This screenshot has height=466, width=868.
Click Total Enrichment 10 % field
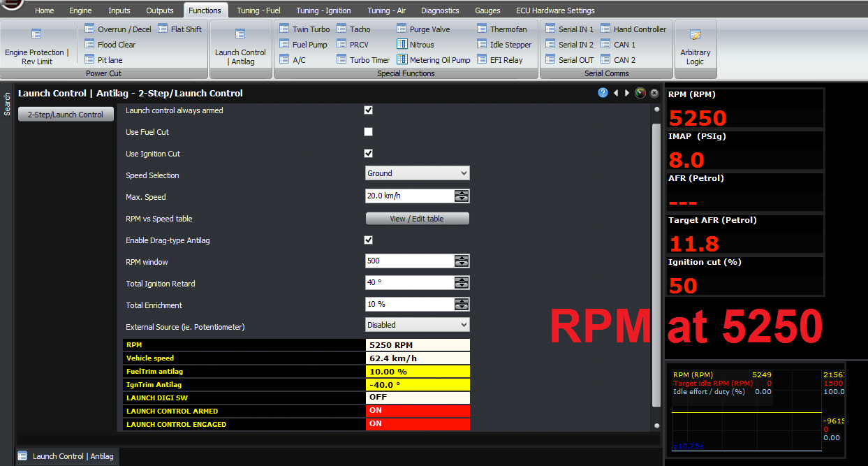[410, 305]
